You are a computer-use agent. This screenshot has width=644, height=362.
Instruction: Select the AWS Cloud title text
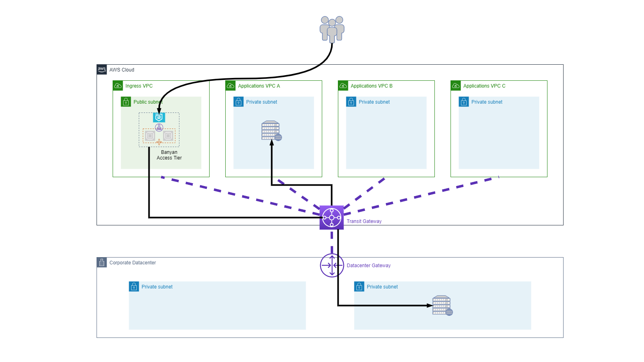[122, 70]
